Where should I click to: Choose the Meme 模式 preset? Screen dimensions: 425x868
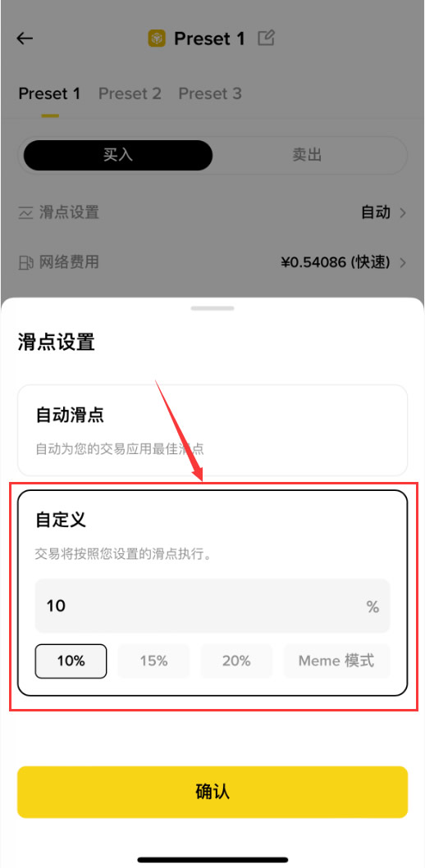[337, 661]
